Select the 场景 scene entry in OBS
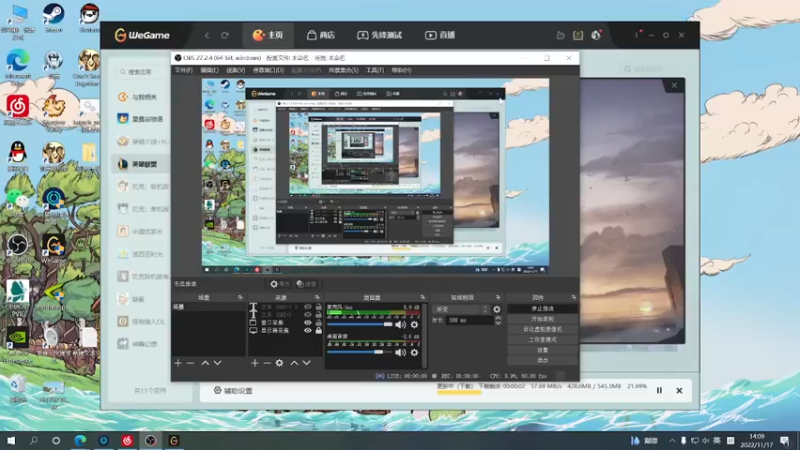The image size is (800, 450). 209,307
